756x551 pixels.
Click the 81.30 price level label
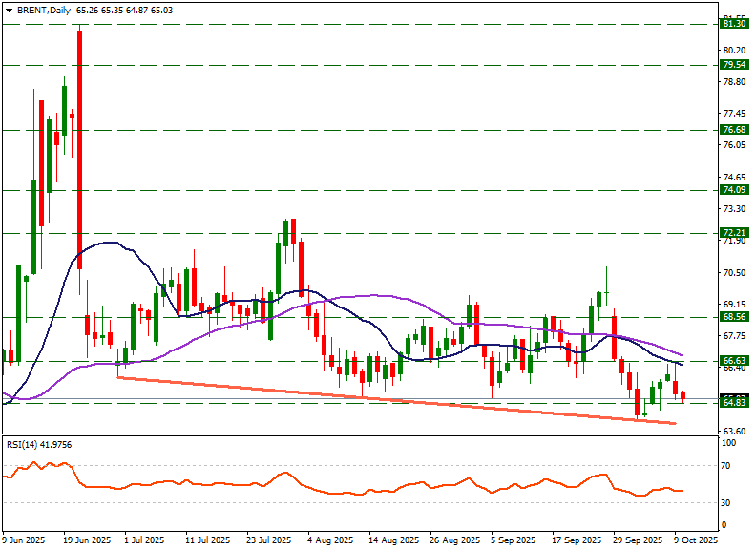pos(734,24)
